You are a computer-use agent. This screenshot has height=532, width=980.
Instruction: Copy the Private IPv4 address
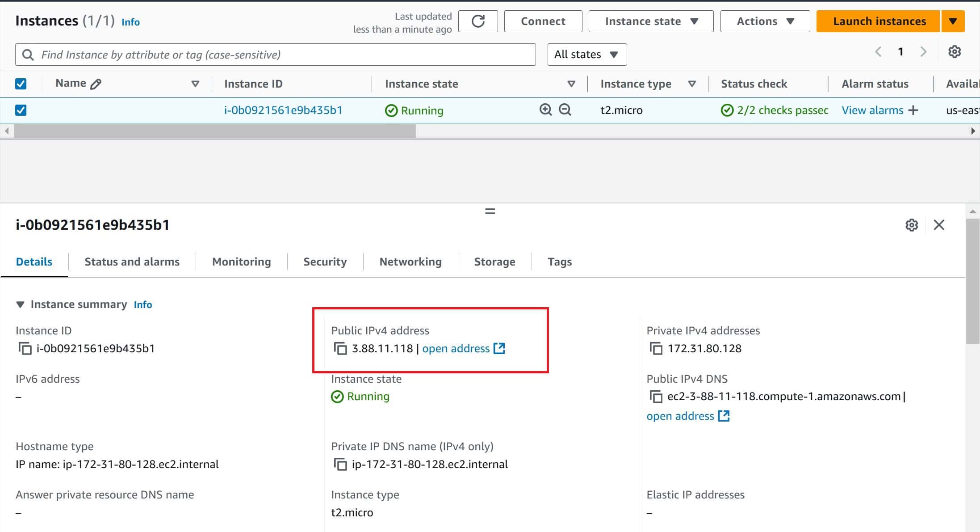[656, 349]
